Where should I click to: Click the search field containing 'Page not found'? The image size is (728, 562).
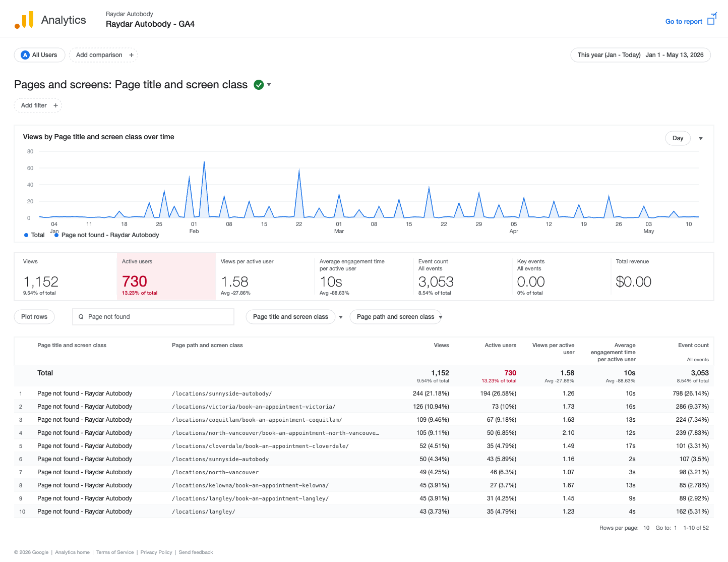click(x=153, y=317)
